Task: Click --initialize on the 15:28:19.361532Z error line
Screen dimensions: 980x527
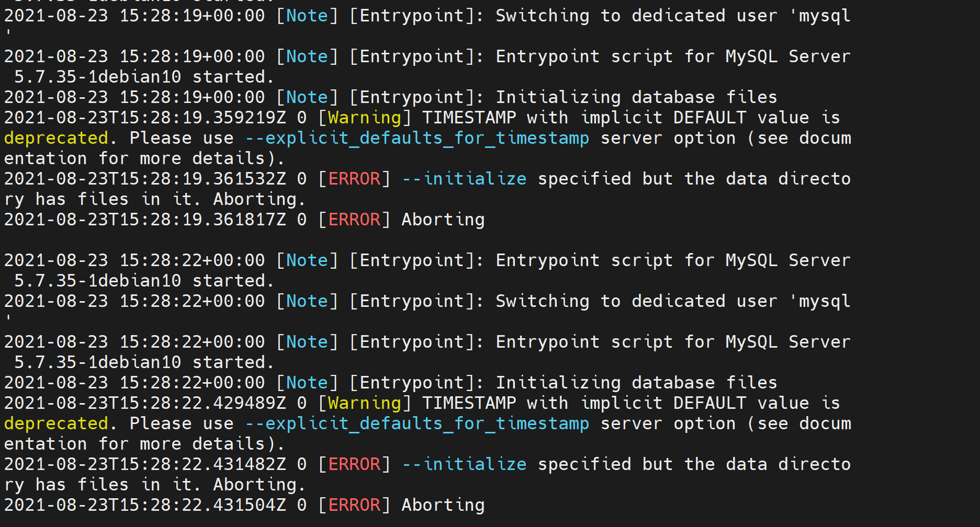Action: 464,179
